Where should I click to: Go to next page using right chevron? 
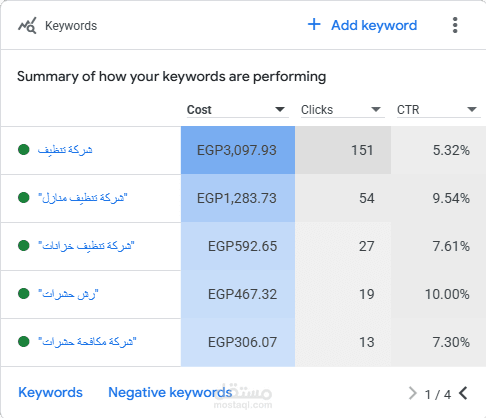pos(413,393)
